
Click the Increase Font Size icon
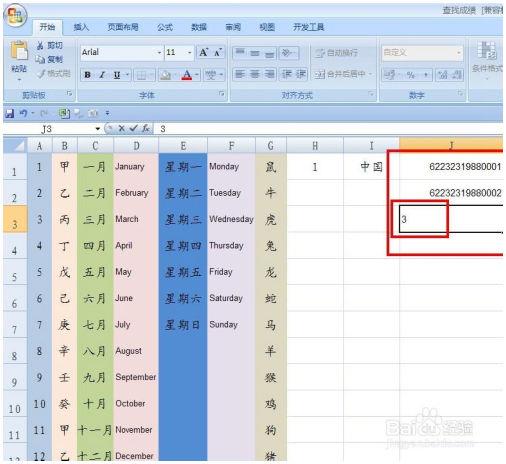pyautogui.click(x=203, y=52)
